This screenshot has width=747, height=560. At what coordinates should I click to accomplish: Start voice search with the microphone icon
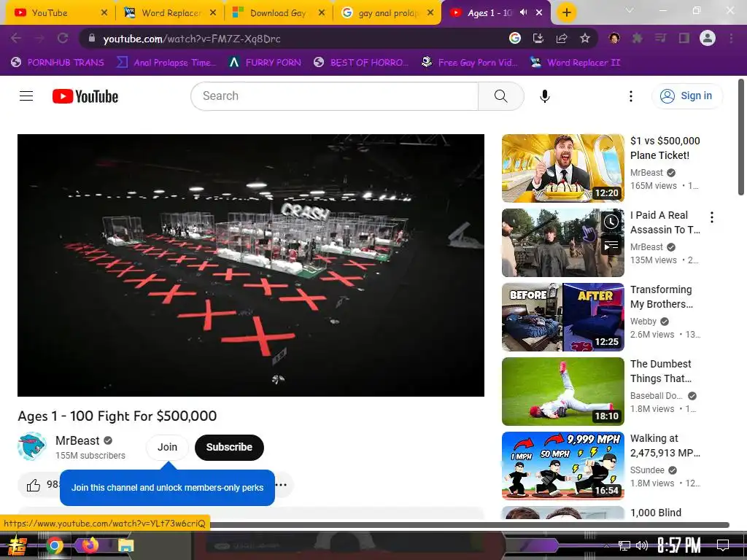[544, 96]
